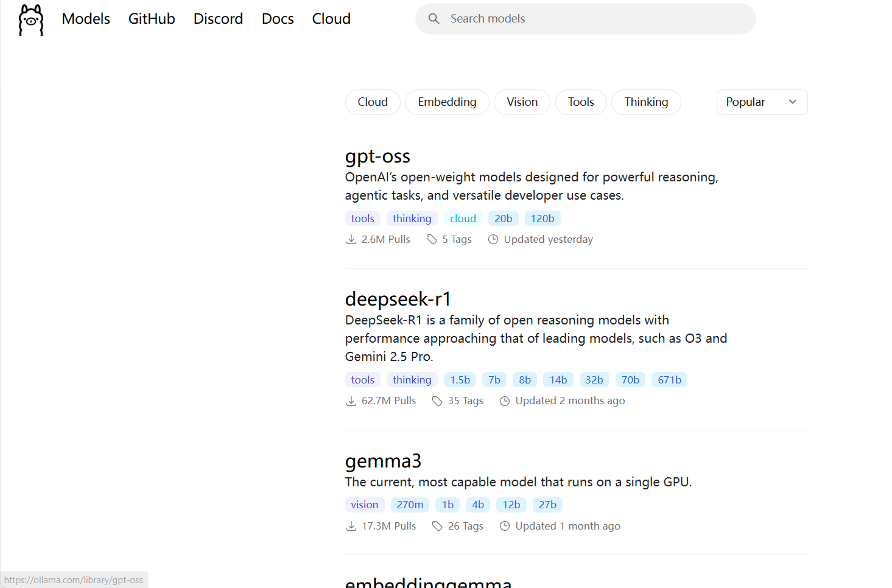Go to the GitHub nav link

point(152,19)
